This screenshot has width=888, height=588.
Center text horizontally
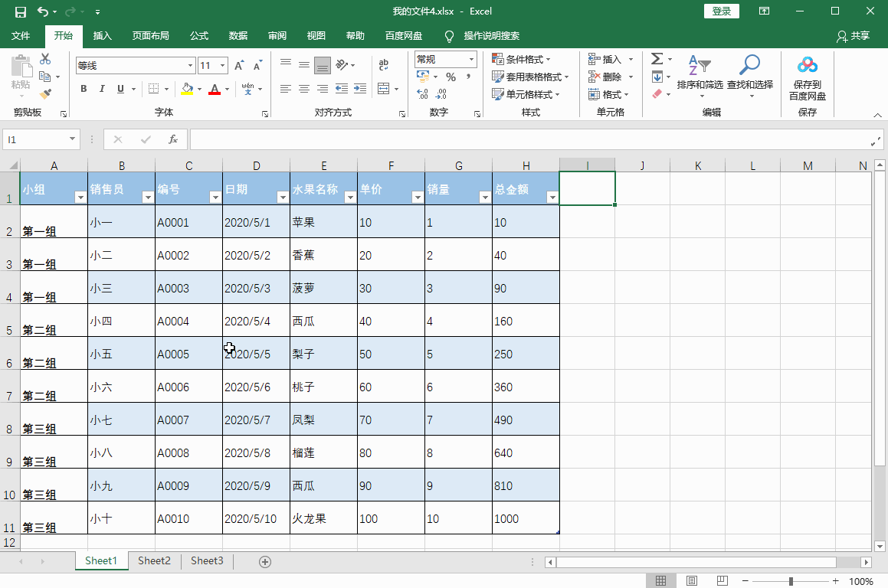coord(304,89)
